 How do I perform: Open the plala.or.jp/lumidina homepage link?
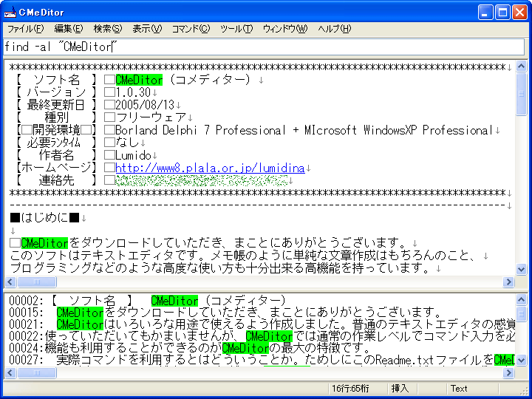(210, 168)
